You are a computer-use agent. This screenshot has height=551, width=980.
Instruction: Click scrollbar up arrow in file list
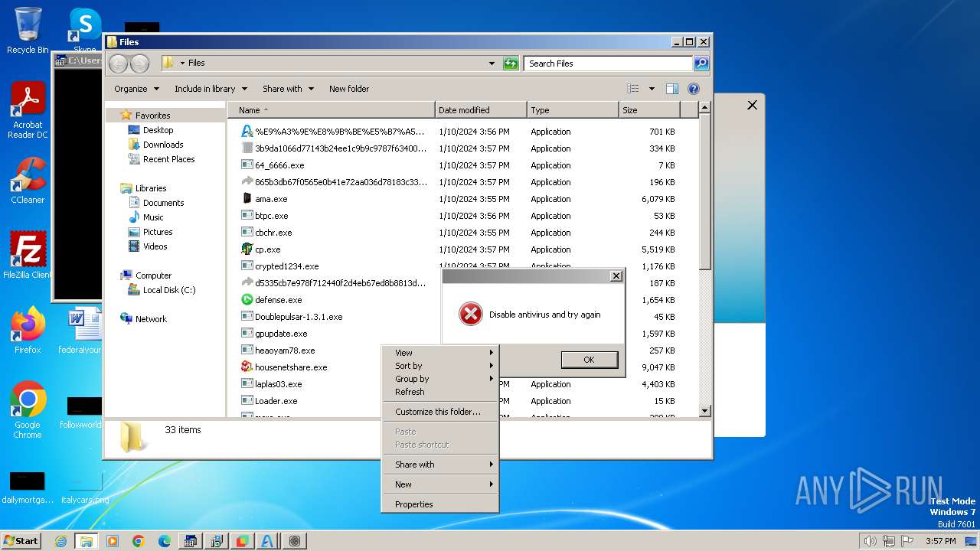click(705, 109)
